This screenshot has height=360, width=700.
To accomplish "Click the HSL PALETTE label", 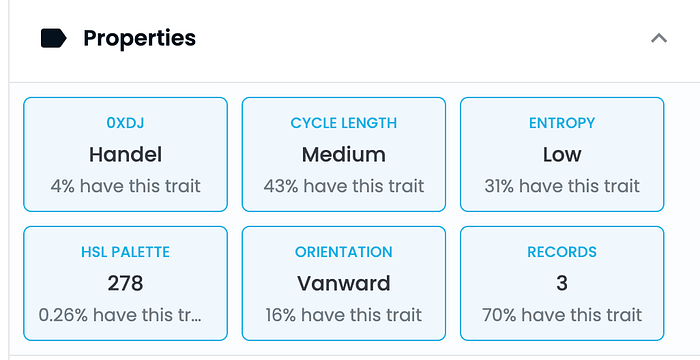I will point(125,252).
